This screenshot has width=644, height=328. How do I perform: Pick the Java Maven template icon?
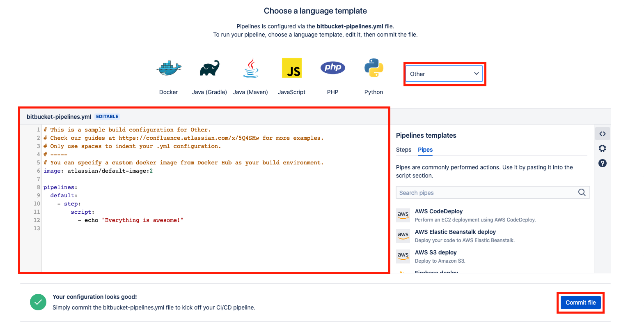(x=251, y=68)
